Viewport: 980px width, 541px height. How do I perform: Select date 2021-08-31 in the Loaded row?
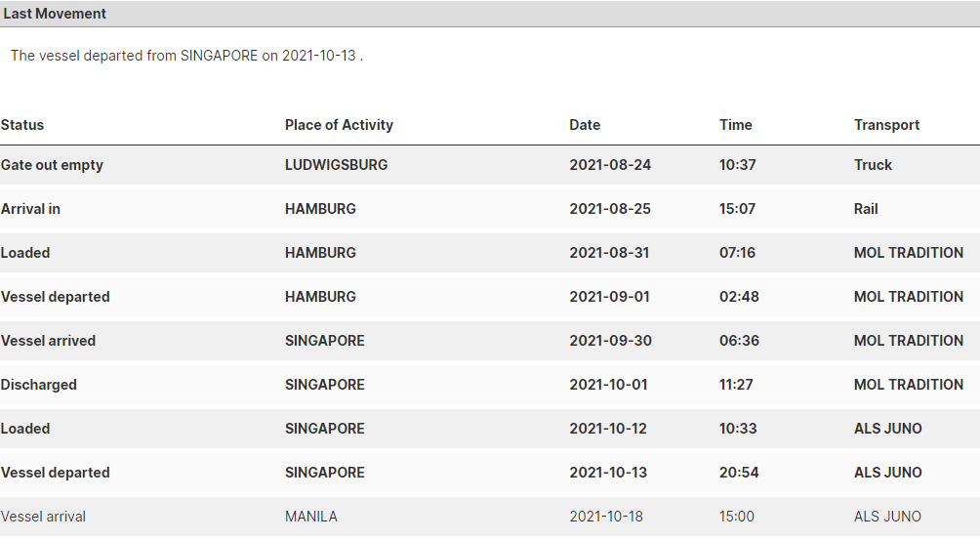point(609,253)
